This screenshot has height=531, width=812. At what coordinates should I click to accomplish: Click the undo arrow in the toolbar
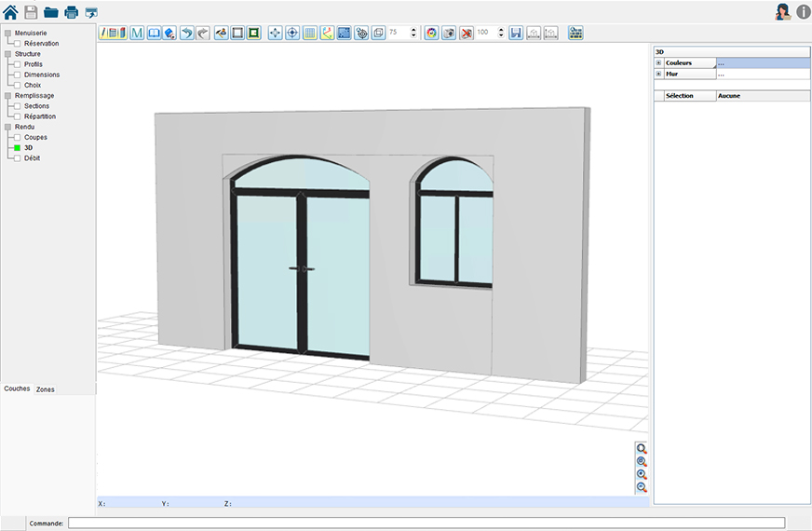tap(186, 33)
